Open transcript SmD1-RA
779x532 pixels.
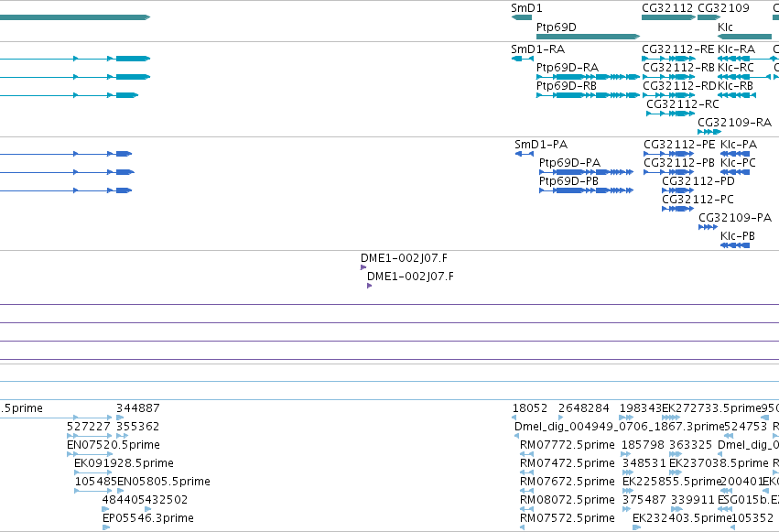coord(522,59)
